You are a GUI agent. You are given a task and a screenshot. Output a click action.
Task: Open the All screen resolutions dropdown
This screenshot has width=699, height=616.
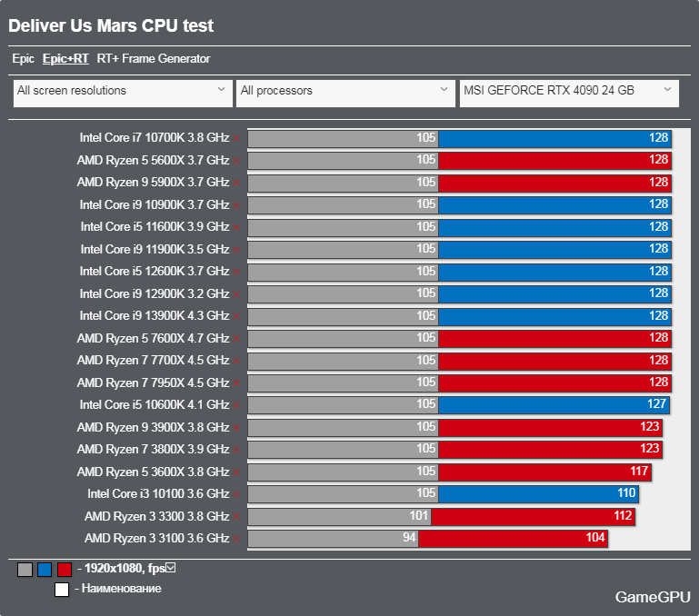[123, 94]
